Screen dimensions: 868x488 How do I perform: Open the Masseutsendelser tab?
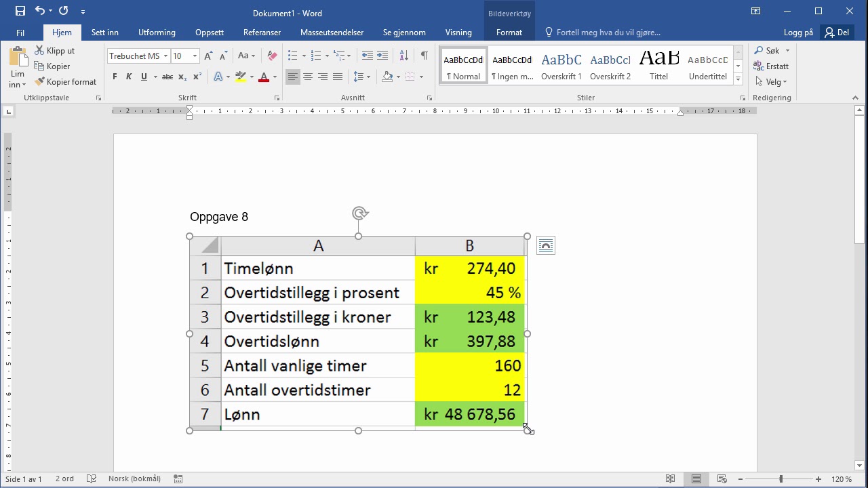(x=332, y=33)
